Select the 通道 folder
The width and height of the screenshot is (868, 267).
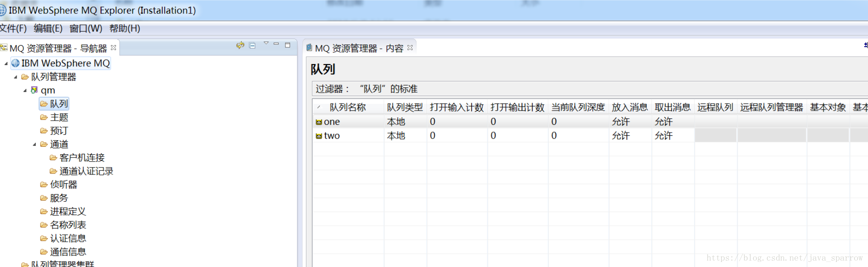coord(59,144)
